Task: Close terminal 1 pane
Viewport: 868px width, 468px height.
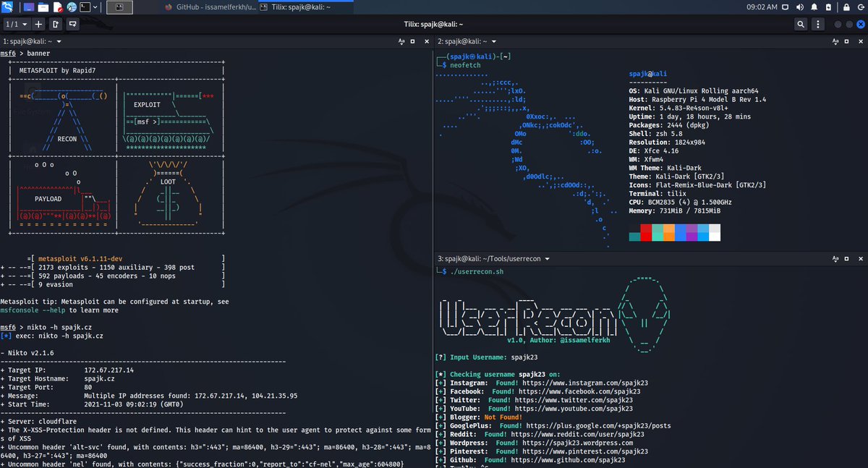Action: (x=425, y=43)
